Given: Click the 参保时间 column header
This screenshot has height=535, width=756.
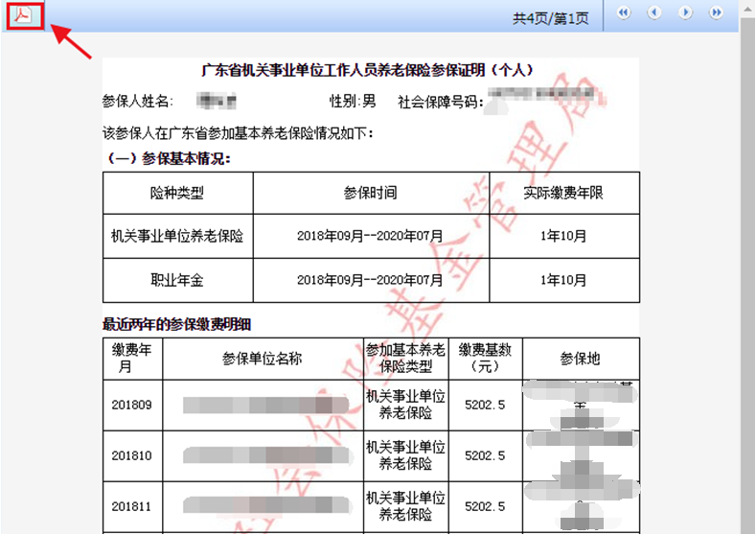Looking at the screenshot, I should point(371,193).
